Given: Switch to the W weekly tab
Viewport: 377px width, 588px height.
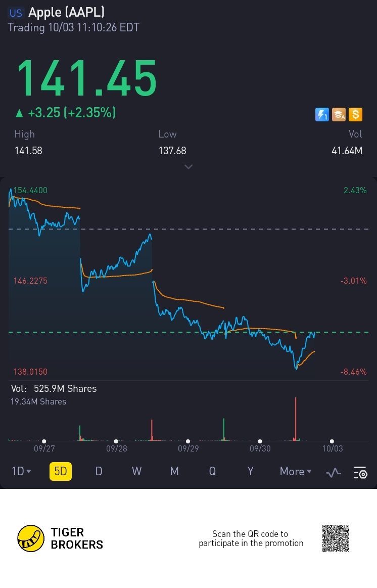Looking at the screenshot, I should click(x=136, y=471).
